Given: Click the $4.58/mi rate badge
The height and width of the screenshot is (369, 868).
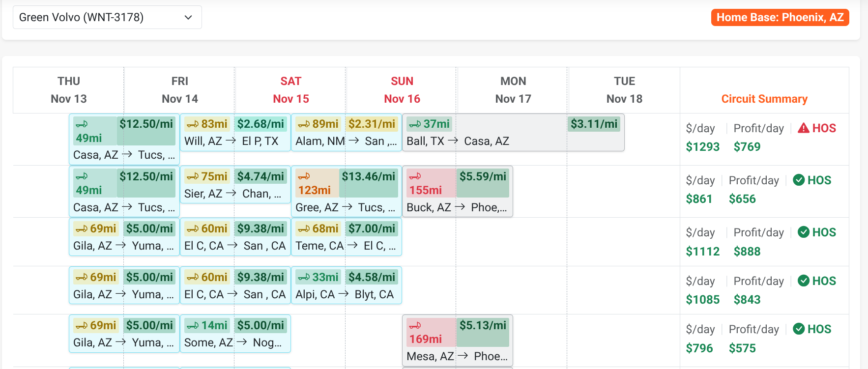Looking at the screenshot, I should coord(372,277).
